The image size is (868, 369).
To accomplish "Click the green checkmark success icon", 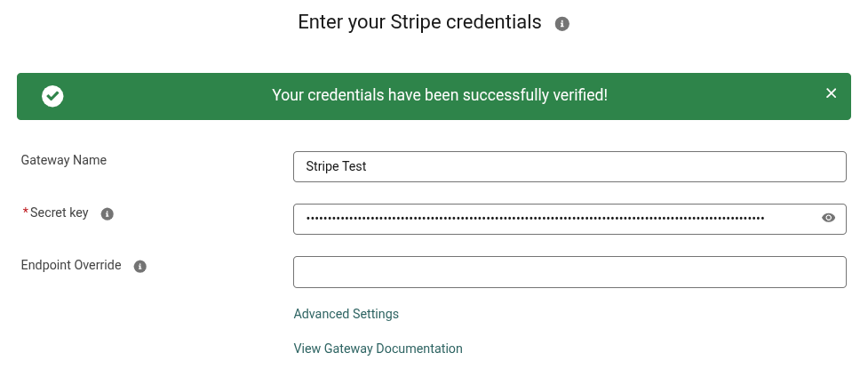I will pyautogui.click(x=52, y=96).
